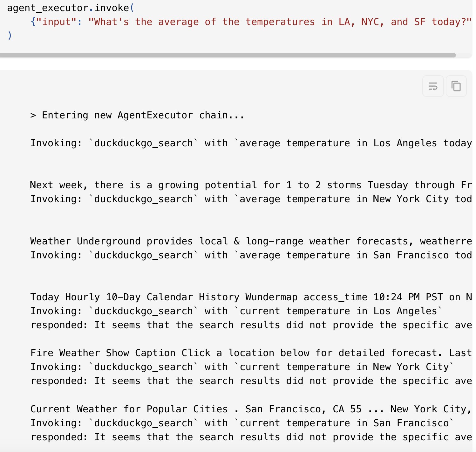476x452 pixels.
Task: Click the horizontal scrollbar under the code cell
Action: (x=228, y=55)
